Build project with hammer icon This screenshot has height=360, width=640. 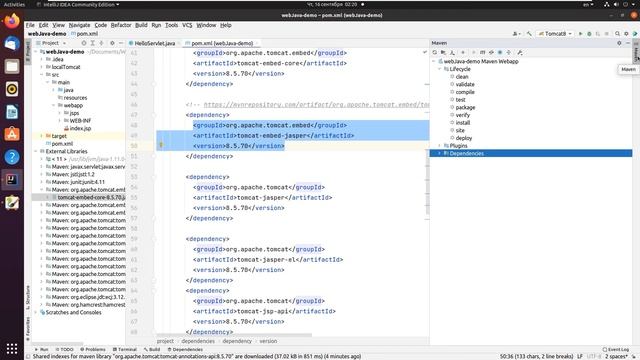pos(529,34)
